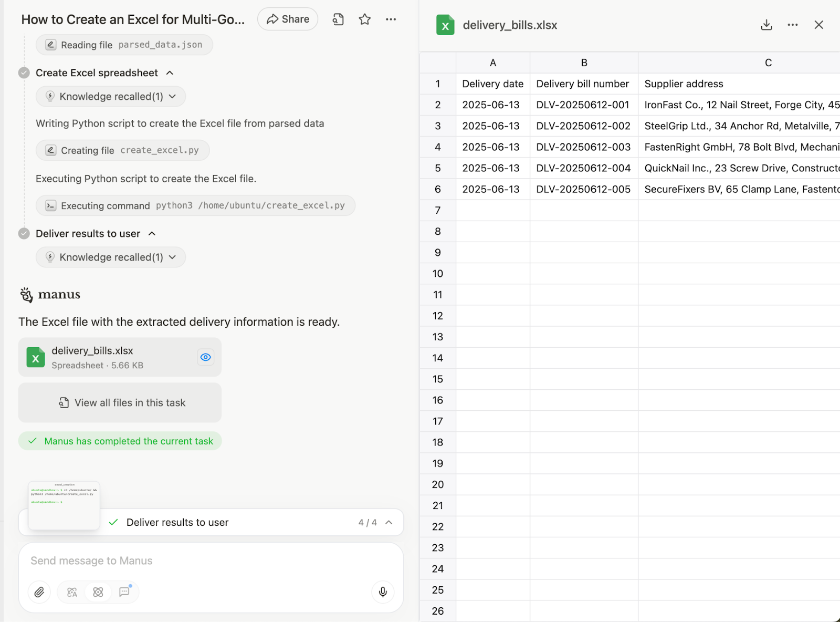Viewport: 840px width, 622px height.
Task: Click the conversation title How to Create an Excel
Action: coord(133,19)
